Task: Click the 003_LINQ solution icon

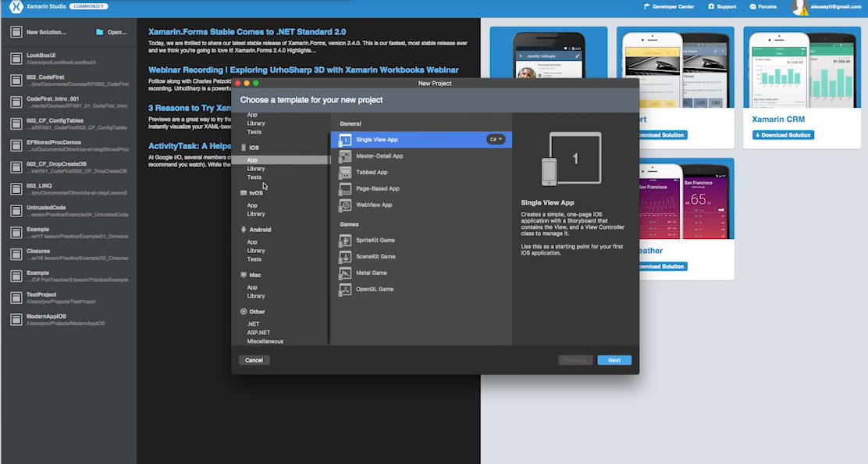Action: (x=16, y=189)
